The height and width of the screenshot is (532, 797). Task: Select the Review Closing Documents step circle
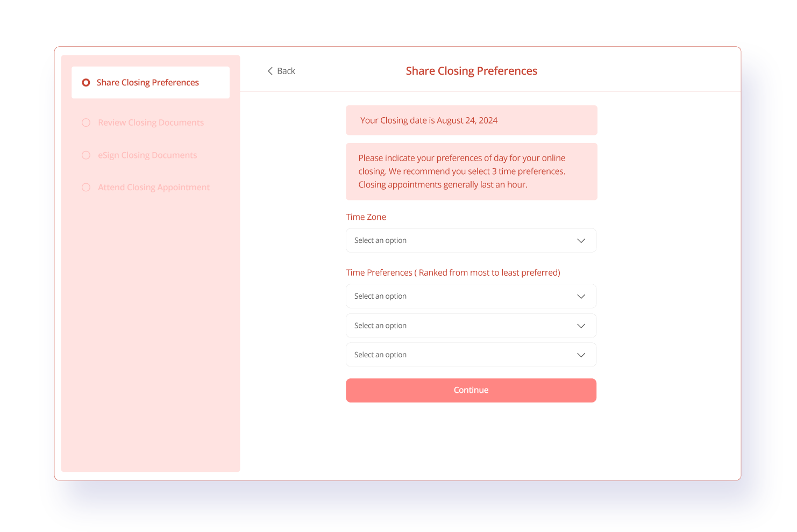click(86, 123)
